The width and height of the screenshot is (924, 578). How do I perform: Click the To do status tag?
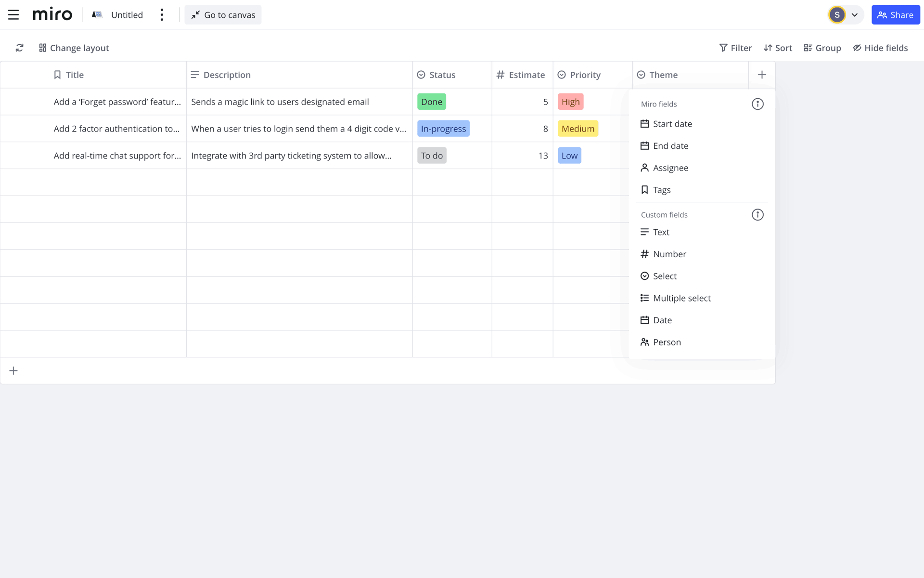[432, 156]
